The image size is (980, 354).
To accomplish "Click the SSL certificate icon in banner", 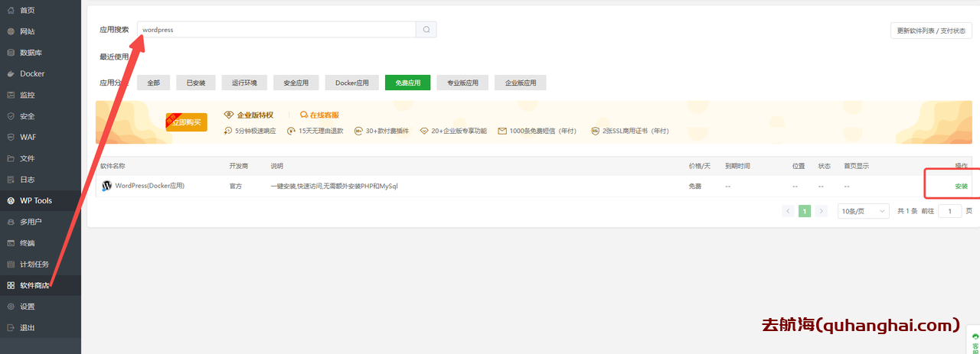I will point(595,131).
